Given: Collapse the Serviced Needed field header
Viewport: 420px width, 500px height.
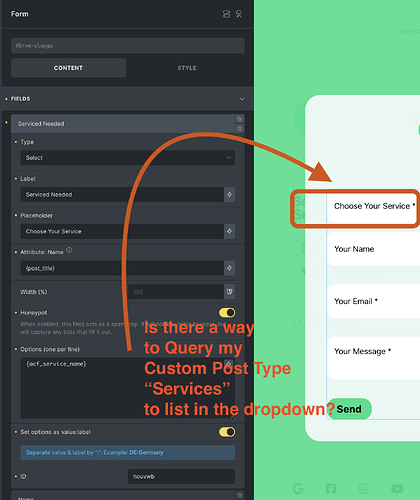Looking at the screenshot, I should pos(123,124).
